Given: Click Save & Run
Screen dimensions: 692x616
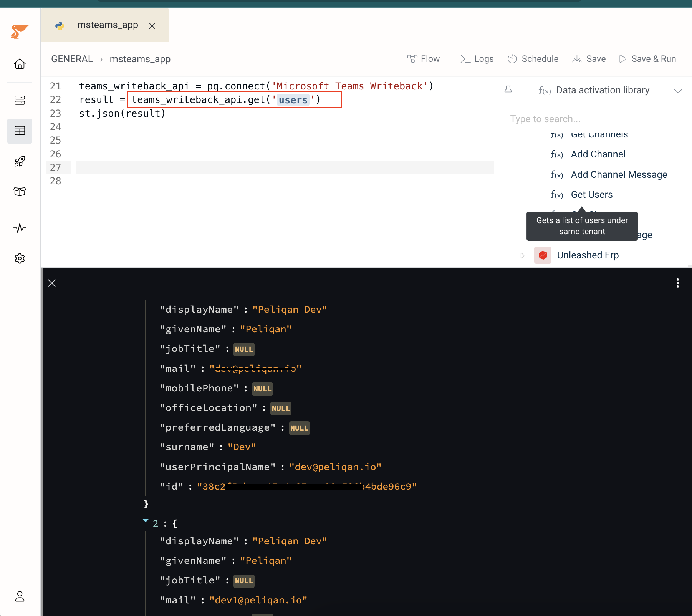Looking at the screenshot, I should (647, 59).
